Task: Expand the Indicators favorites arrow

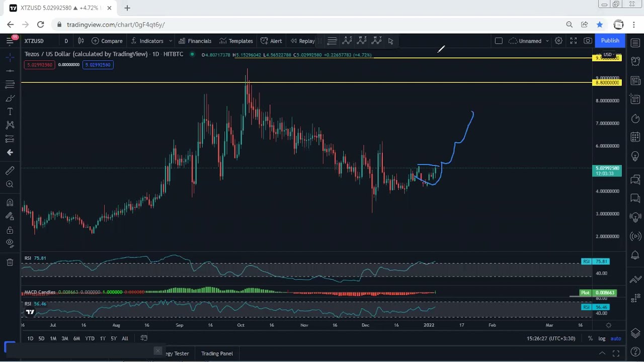Action: (x=171, y=41)
